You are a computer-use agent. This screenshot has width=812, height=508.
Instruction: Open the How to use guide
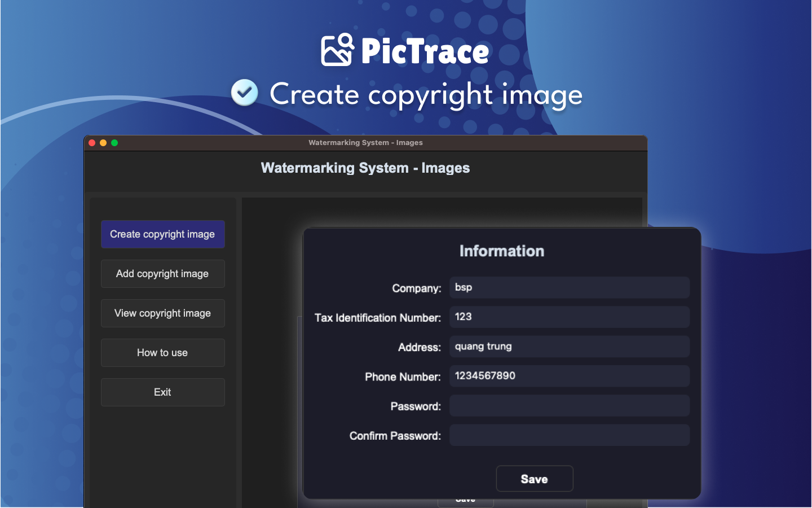[162, 353]
